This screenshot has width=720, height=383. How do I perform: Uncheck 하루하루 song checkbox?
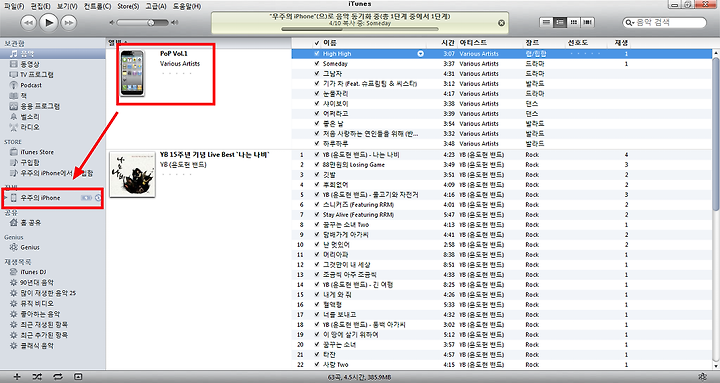pos(317,144)
